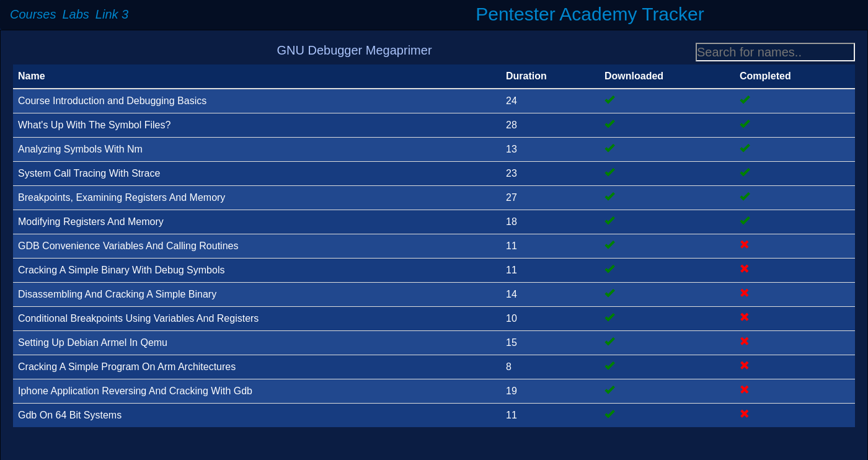Open Link 3 in navigation
The width and height of the screenshot is (868, 460).
click(x=112, y=14)
